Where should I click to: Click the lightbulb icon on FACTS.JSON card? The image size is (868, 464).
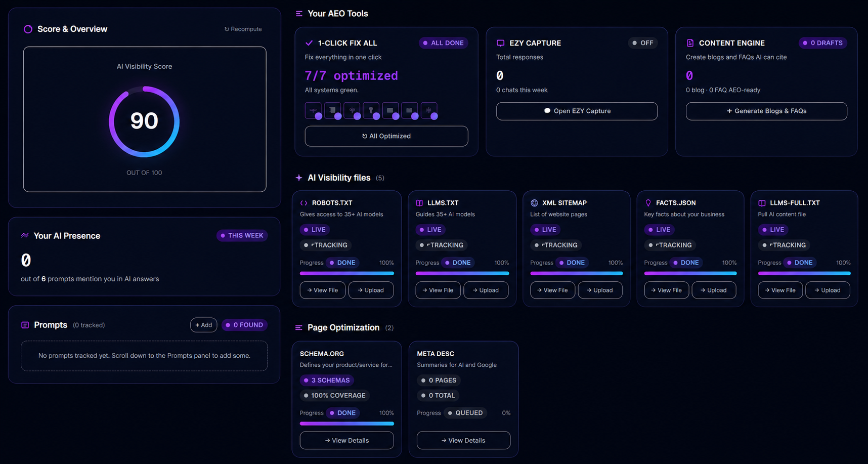(x=648, y=203)
